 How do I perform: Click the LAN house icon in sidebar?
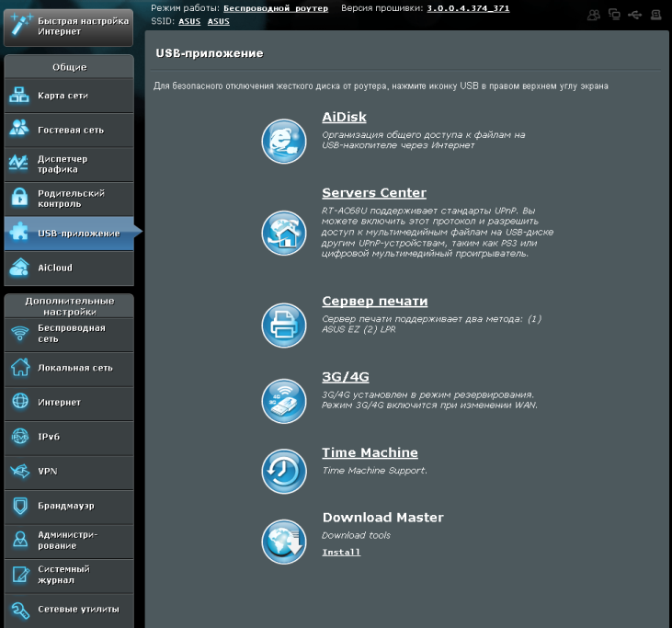(20, 367)
